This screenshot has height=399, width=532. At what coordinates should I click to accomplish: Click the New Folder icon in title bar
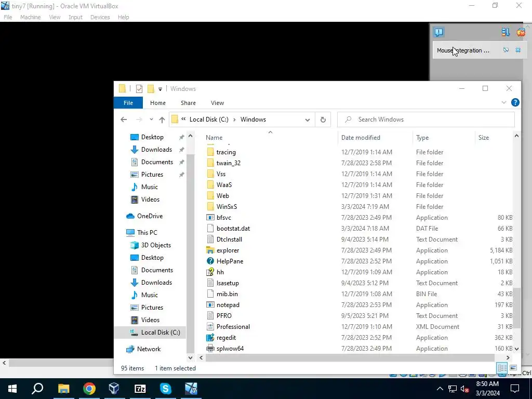pos(151,89)
